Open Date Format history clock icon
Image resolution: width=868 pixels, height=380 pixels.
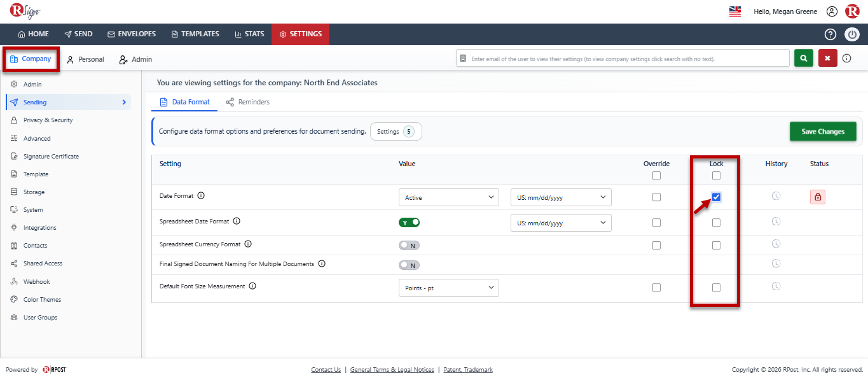[x=776, y=197]
